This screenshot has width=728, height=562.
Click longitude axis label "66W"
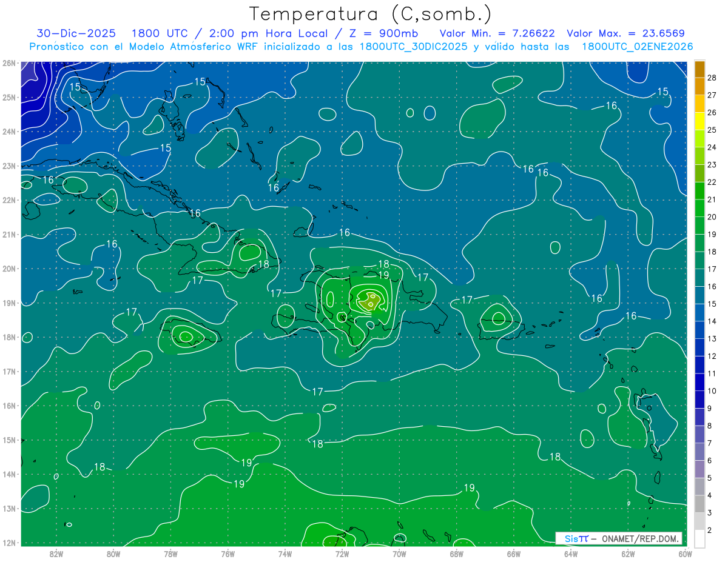coord(514,554)
